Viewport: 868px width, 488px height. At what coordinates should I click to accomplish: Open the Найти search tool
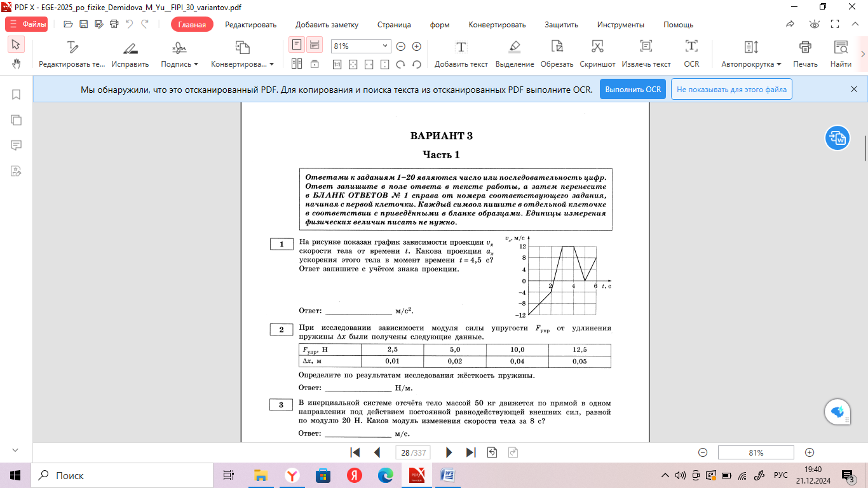841,54
